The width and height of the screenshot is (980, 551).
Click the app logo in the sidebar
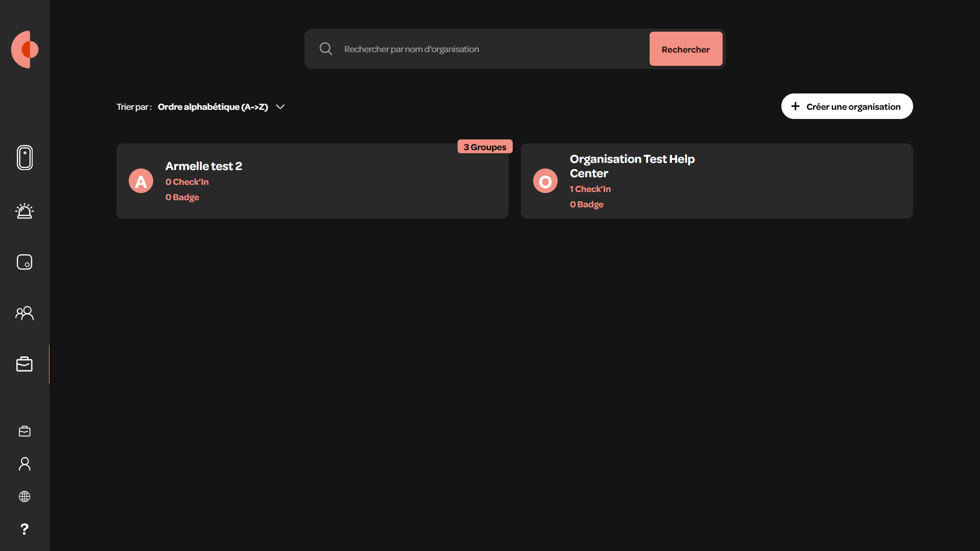coord(25,50)
